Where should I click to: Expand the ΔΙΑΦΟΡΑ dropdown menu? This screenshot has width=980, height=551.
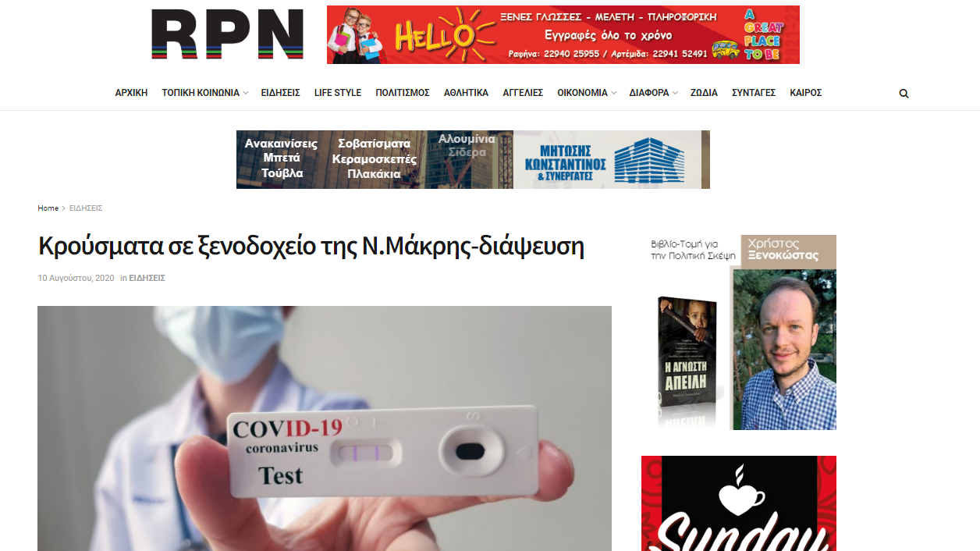tap(653, 93)
